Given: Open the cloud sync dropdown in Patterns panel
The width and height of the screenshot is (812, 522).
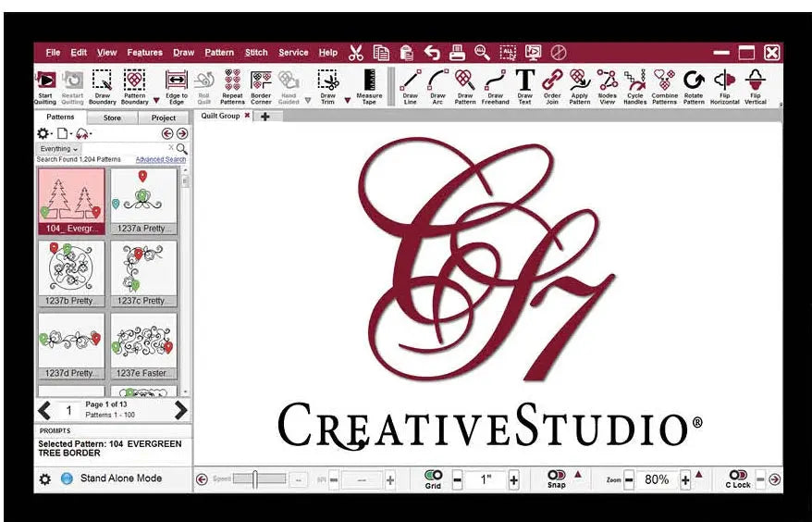Looking at the screenshot, I should 83,134.
